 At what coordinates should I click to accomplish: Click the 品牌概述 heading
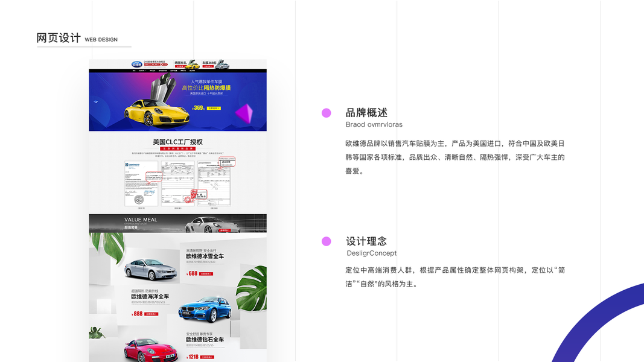pos(366,112)
